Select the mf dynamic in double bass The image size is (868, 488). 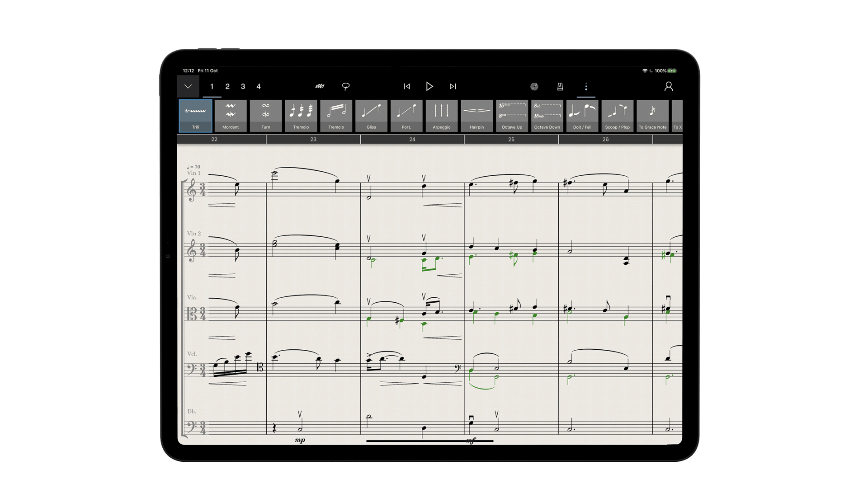pos(471,441)
